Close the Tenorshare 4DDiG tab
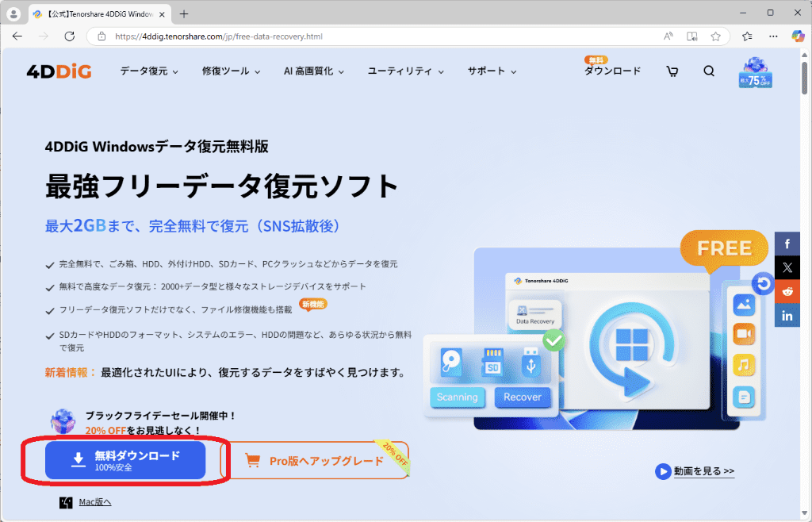812x522 pixels. 162,14
